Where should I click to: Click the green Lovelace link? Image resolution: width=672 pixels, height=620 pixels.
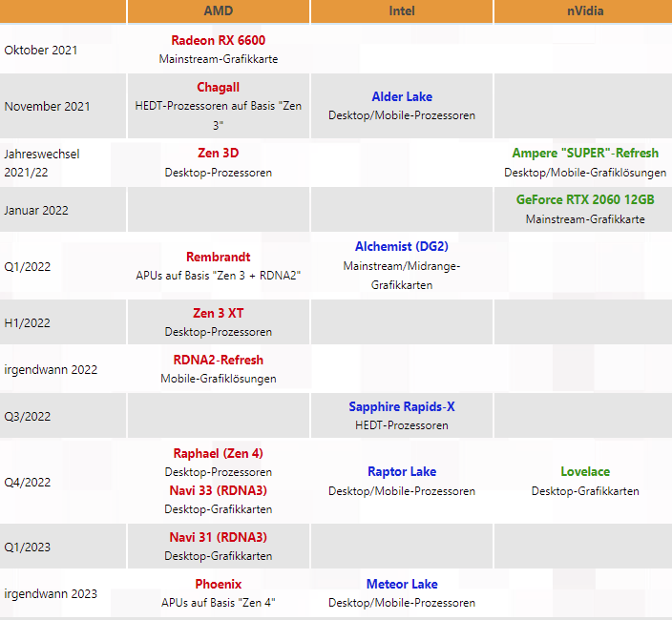point(585,472)
